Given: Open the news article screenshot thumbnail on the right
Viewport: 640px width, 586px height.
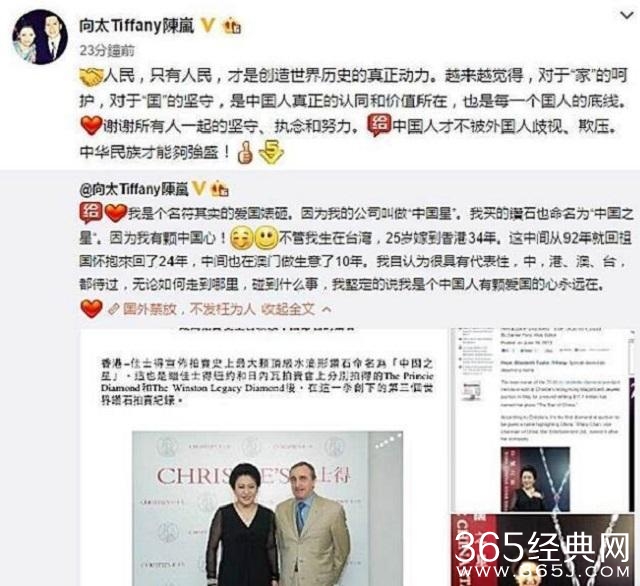Looking at the screenshot, I should (543, 420).
